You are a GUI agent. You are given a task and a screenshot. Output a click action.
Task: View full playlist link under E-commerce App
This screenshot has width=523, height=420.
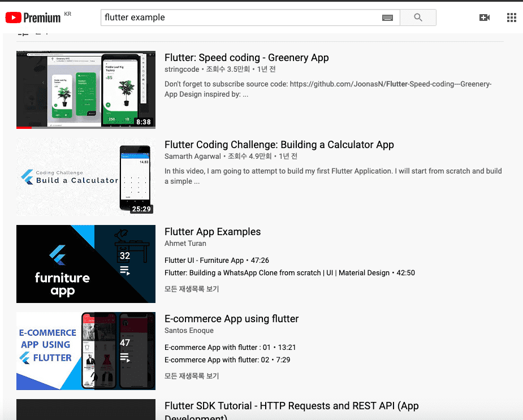click(192, 376)
